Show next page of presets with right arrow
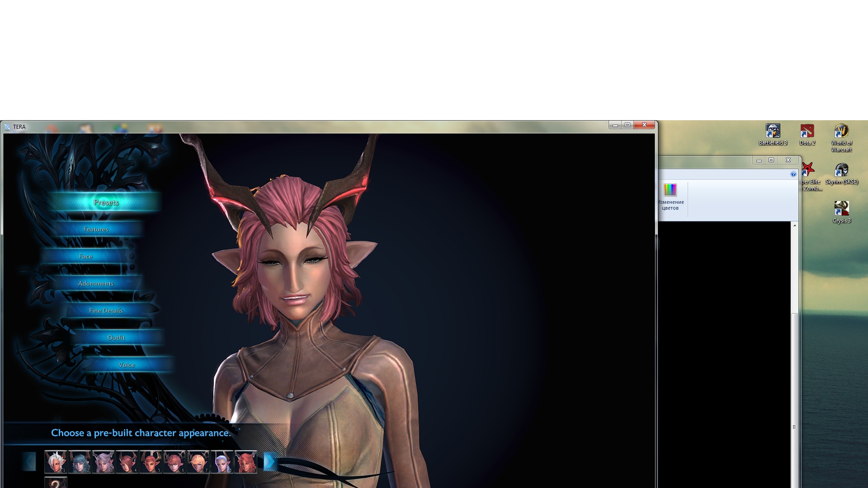This screenshot has width=868, height=488. coord(269,461)
